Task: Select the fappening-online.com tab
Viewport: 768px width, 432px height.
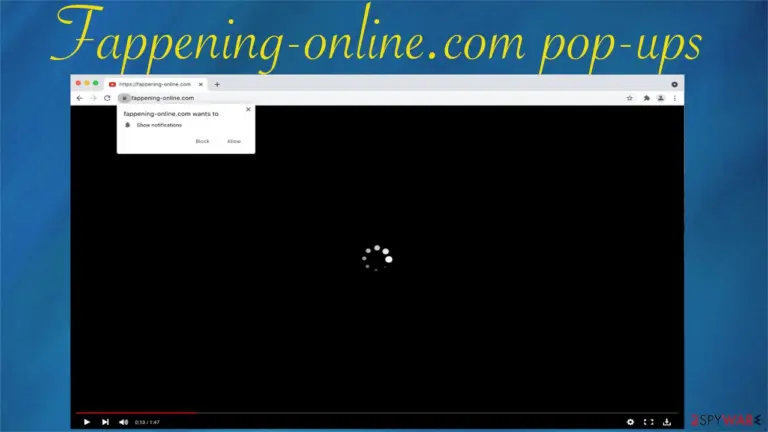Action: (154, 84)
